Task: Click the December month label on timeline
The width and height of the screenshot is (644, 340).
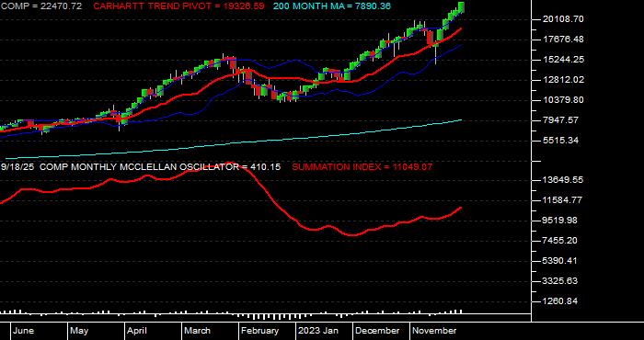Action: click(377, 331)
